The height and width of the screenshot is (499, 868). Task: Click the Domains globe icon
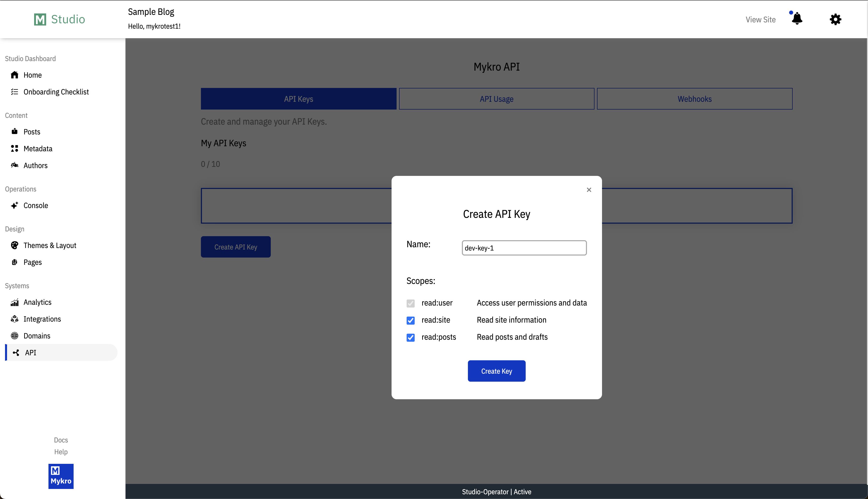click(14, 336)
